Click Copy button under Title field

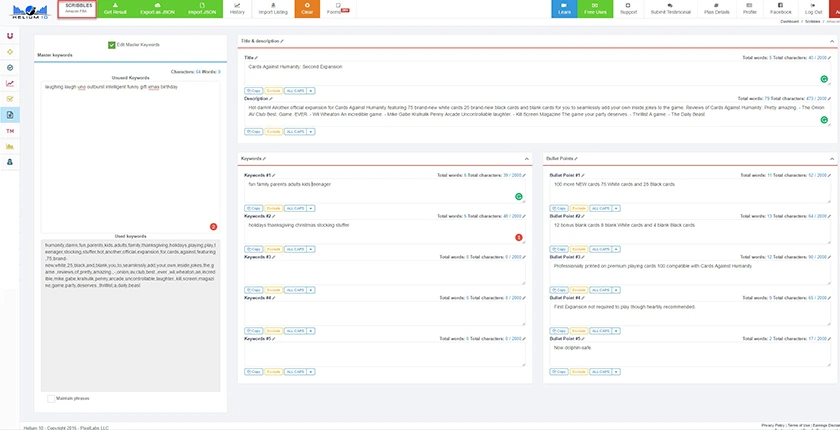click(x=254, y=90)
